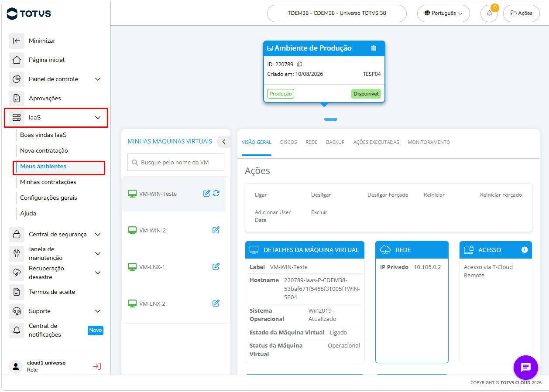Open the Monitoramento tab

tap(429, 142)
